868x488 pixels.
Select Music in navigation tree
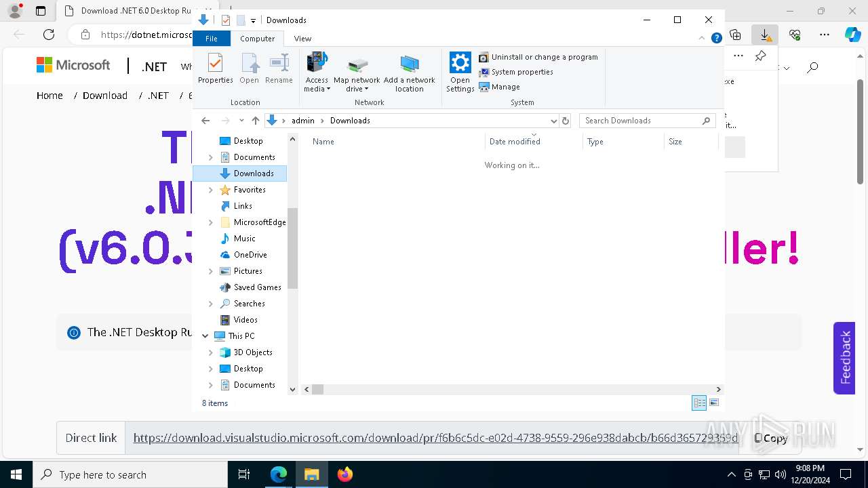click(x=244, y=239)
